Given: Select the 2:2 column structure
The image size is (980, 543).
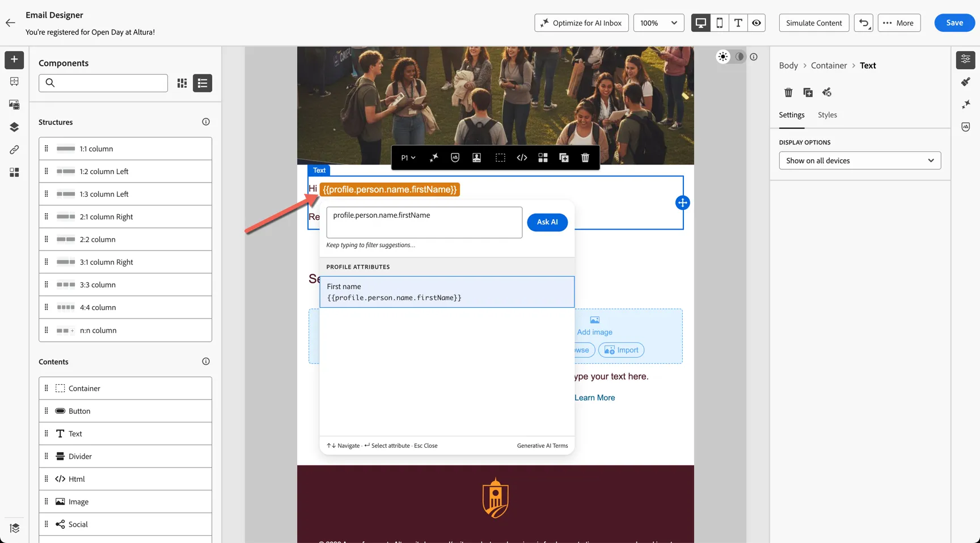Looking at the screenshot, I should [125, 239].
